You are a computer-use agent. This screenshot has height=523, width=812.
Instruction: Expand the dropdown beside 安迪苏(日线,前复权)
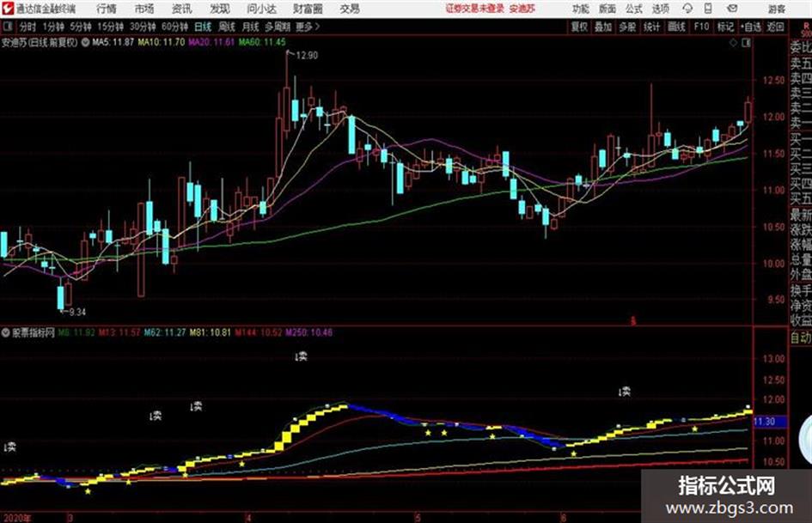85,42
